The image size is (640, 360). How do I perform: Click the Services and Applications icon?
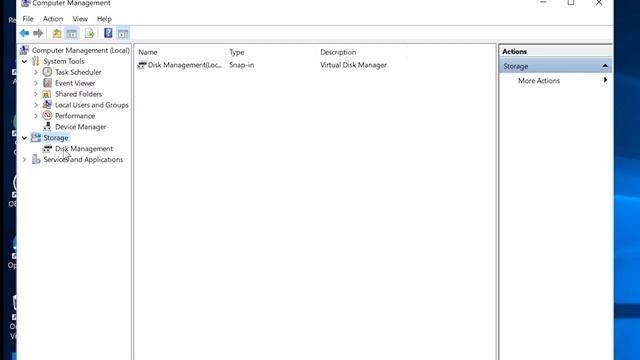(x=36, y=160)
